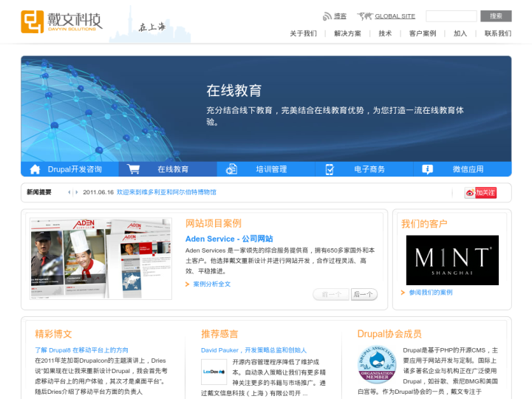The width and height of the screenshot is (532, 399).
Task: Open the 客户案例 menu item
Action: point(423,33)
